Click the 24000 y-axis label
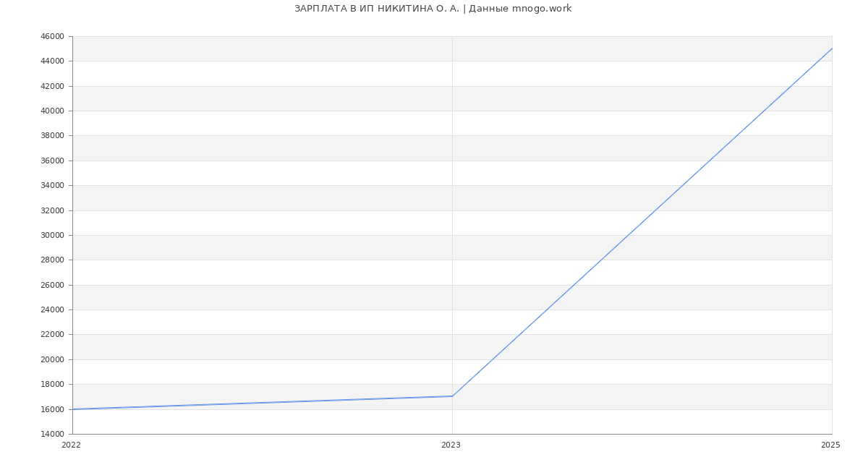 coord(52,309)
